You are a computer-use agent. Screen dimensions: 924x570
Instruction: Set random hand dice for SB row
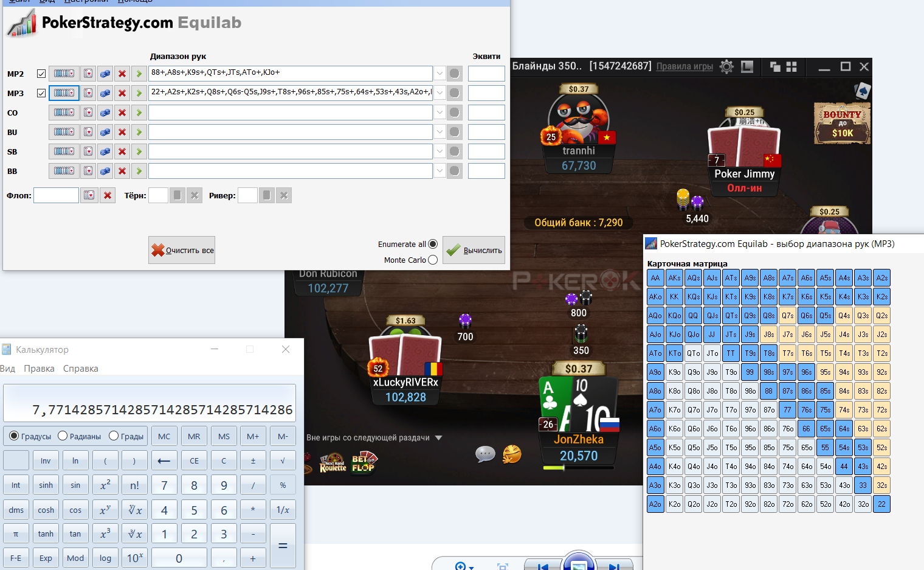105,151
